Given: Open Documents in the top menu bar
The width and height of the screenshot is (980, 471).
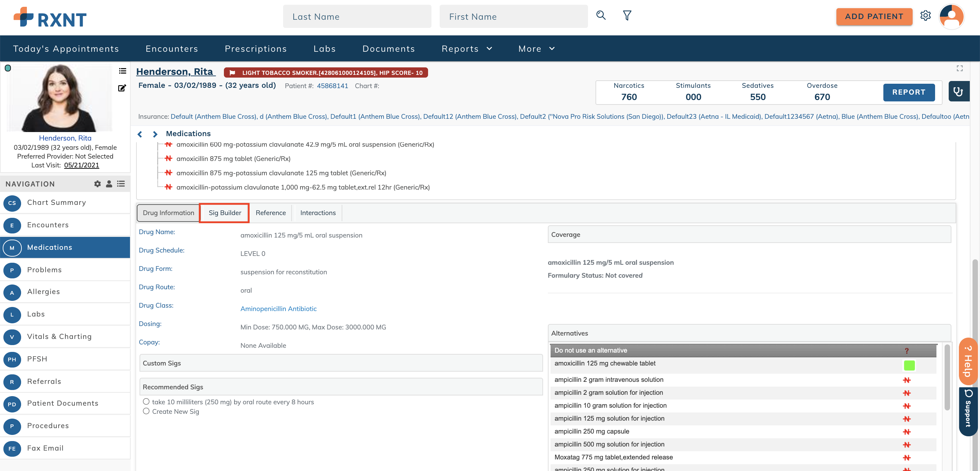Looking at the screenshot, I should (x=388, y=49).
